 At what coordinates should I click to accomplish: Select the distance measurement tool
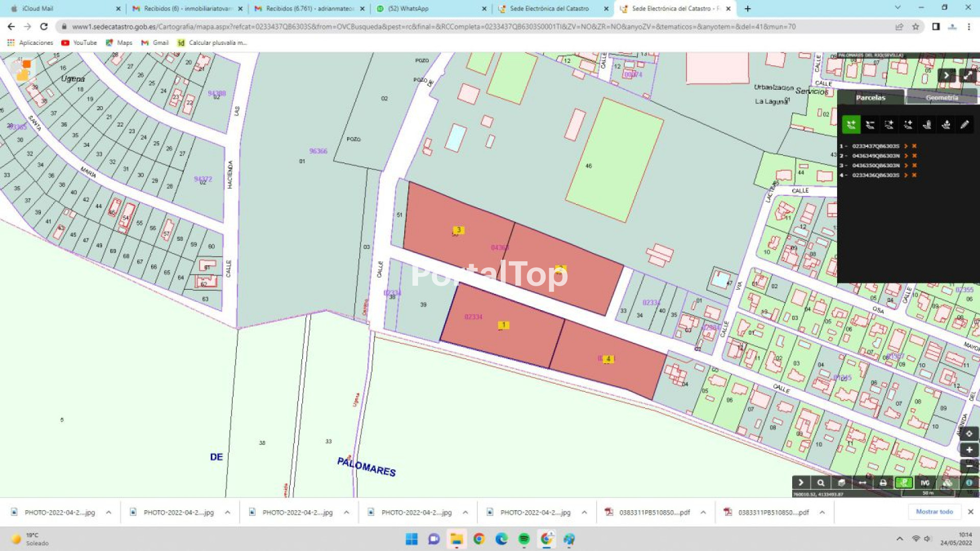pos(862,483)
